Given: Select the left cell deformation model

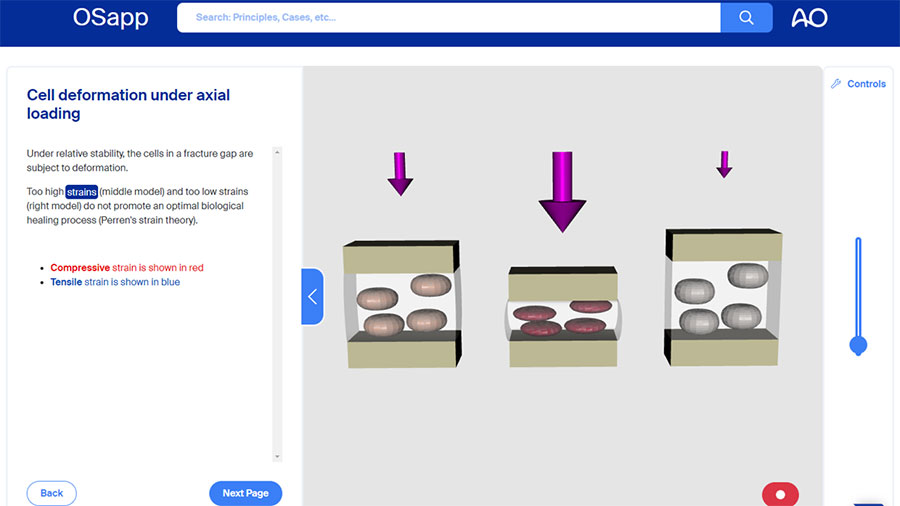Looking at the screenshot, I should [x=401, y=303].
